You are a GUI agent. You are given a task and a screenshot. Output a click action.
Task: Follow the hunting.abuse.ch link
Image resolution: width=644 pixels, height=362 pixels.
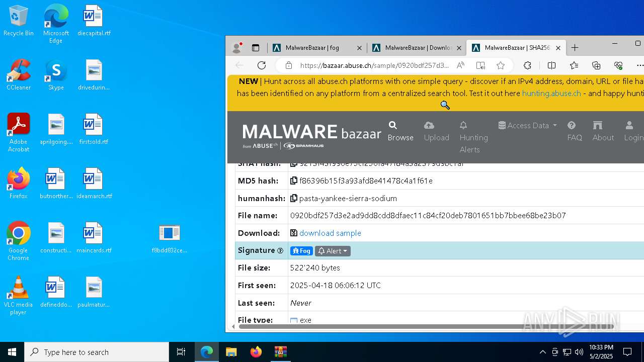point(551,94)
